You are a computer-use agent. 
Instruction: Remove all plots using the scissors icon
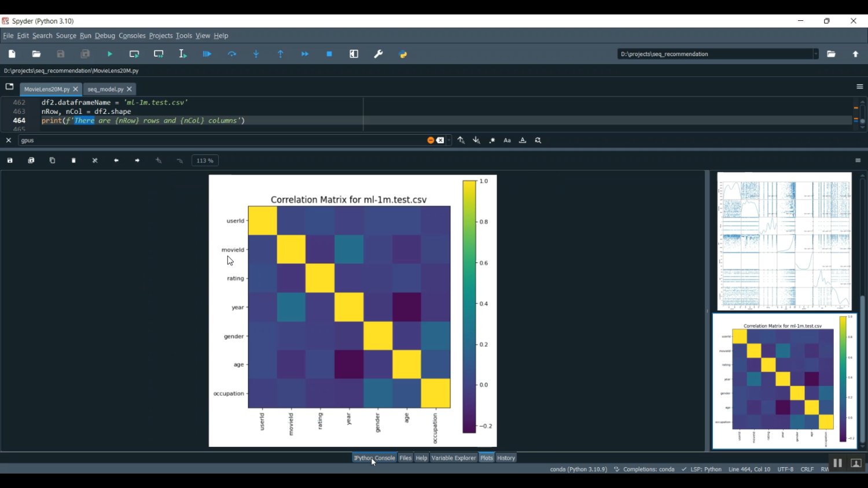click(x=95, y=160)
